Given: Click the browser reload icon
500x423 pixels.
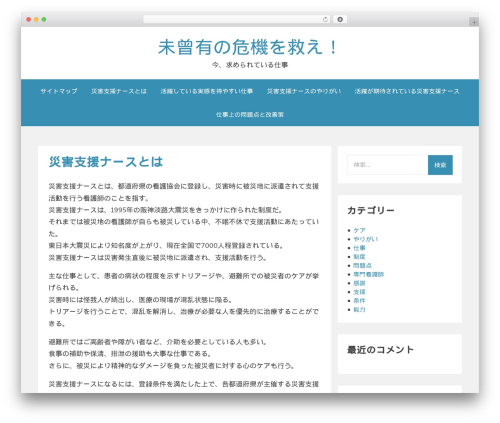Looking at the screenshot, I should point(325,20).
